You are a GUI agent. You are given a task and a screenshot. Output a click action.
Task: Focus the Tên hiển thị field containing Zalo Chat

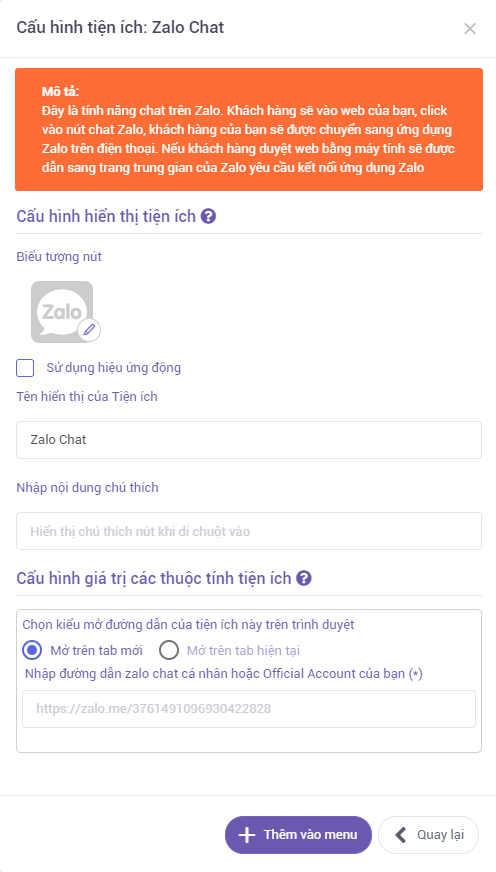(x=249, y=440)
